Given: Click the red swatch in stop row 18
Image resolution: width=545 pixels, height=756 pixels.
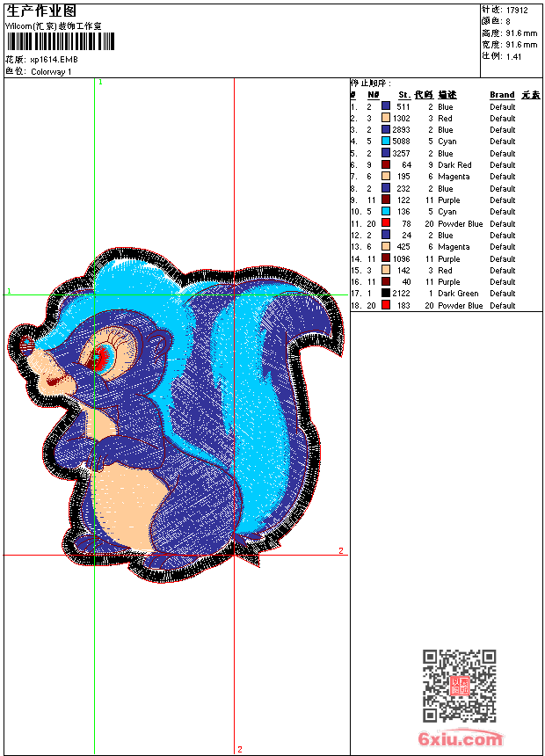Looking at the screenshot, I should (x=386, y=305).
